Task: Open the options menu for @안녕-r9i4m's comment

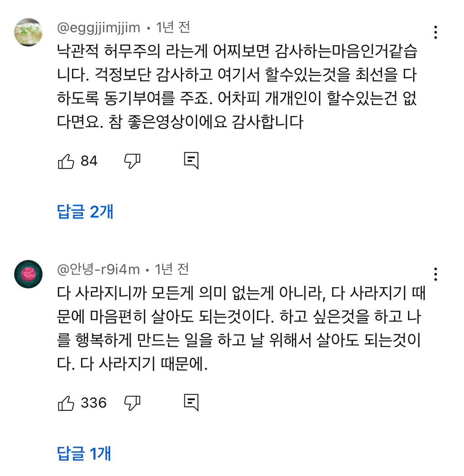Action: pos(435,274)
